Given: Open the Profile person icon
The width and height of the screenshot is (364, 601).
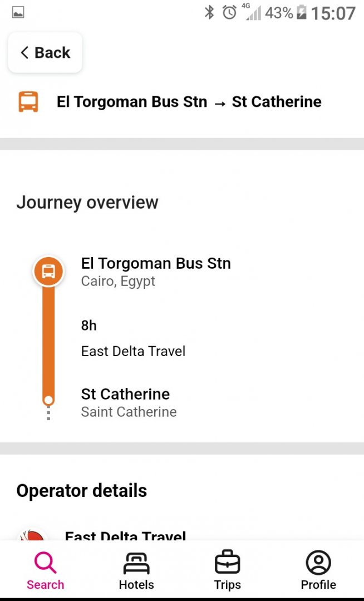Looking at the screenshot, I should 318,563.
